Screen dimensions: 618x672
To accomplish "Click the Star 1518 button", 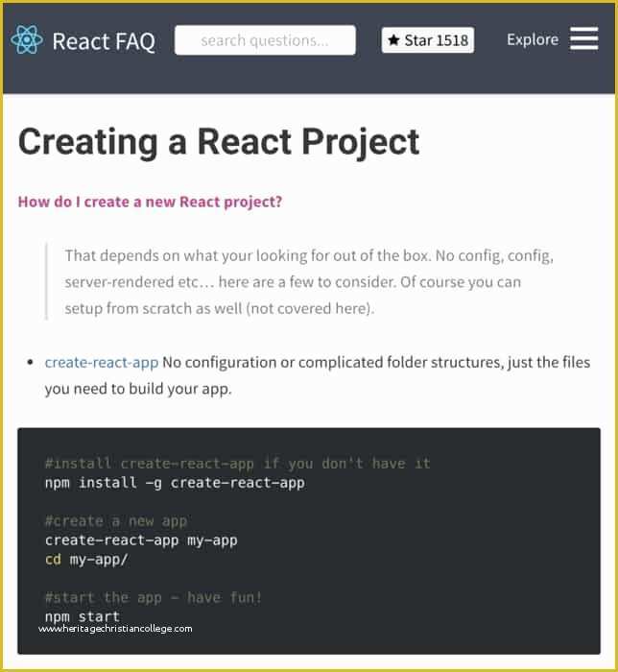I will tap(427, 40).
